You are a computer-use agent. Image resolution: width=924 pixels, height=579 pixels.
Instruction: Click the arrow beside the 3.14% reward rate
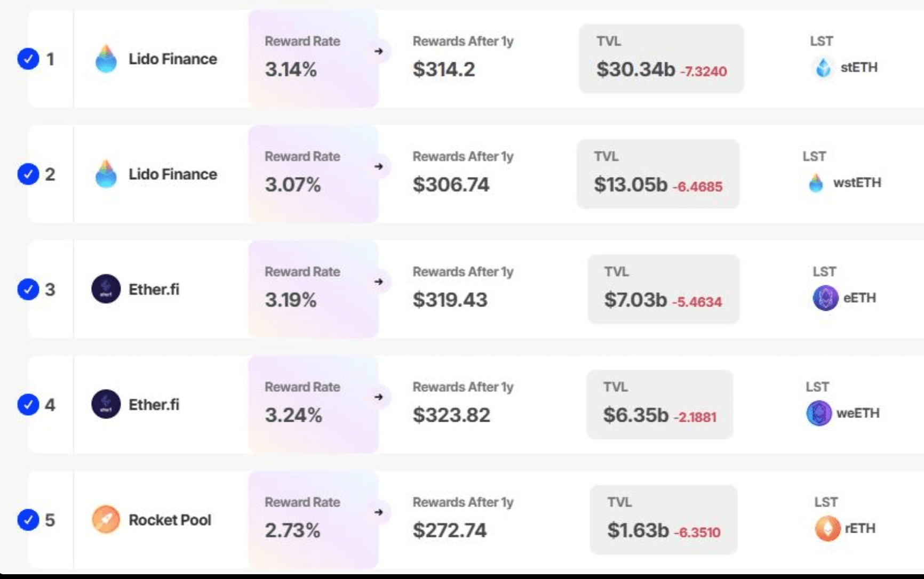point(379,51)
